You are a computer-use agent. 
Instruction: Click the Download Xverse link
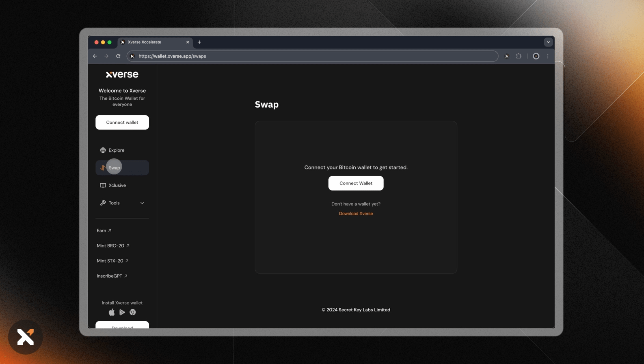click(x=356, y=214)
